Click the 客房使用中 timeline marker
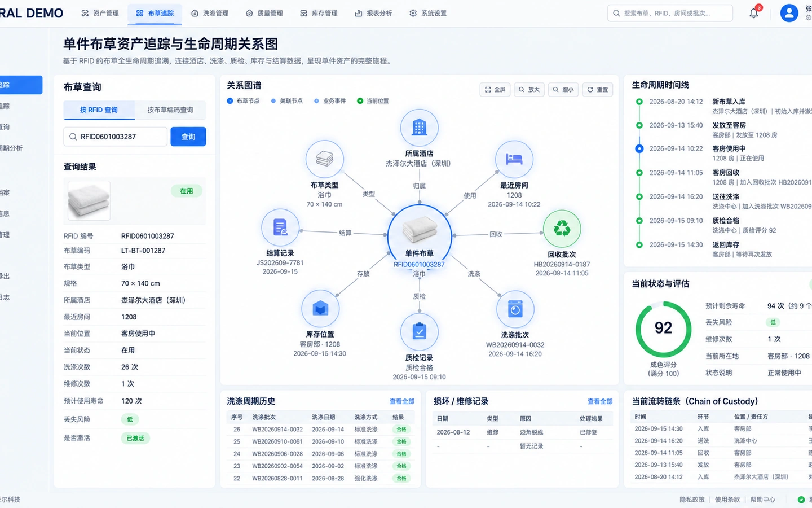 pyautogui.click(x=639, y=149)
